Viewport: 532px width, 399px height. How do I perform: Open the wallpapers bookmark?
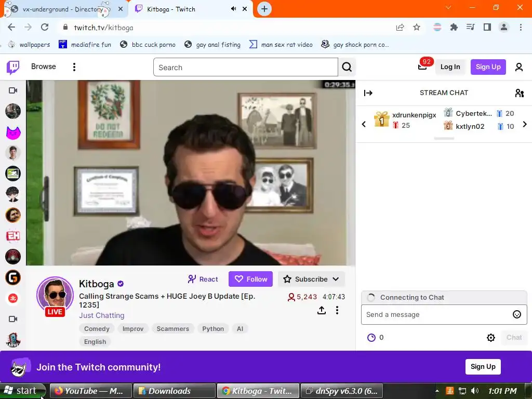coord(29,45)
